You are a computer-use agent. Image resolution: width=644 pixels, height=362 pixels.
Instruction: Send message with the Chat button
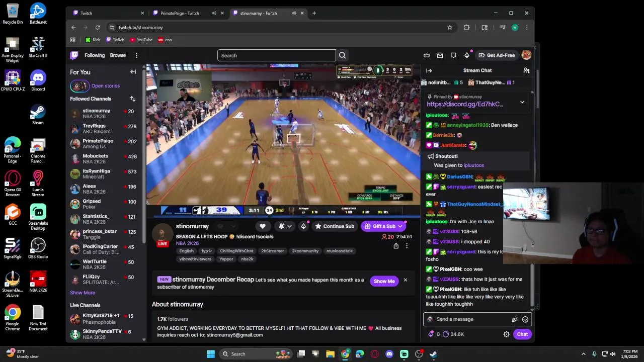[522, 334]
